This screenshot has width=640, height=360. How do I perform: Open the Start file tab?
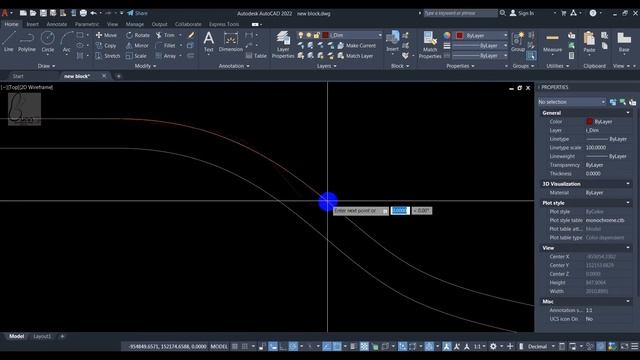coord(18,76)
